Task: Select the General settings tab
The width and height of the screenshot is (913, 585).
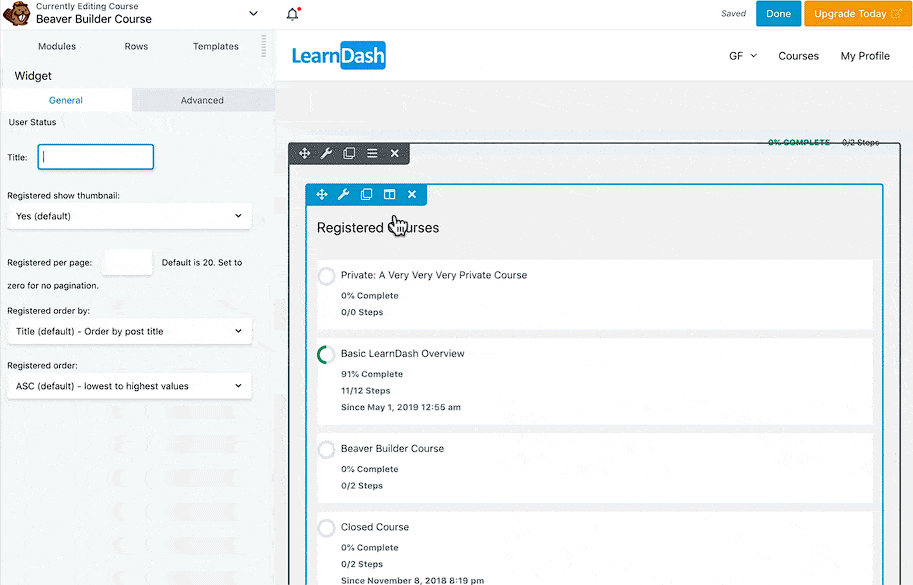Action: [x=66, y=100]
